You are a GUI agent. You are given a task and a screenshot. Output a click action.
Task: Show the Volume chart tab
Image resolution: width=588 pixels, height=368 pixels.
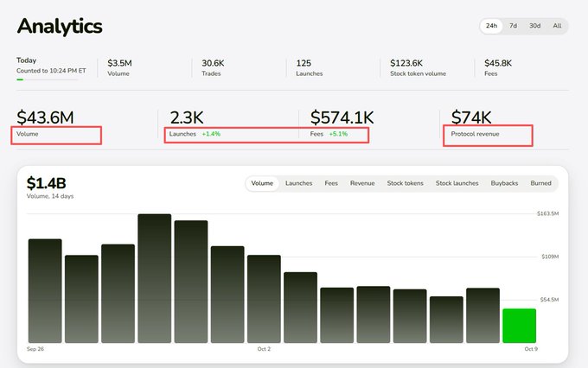[262, 183]
